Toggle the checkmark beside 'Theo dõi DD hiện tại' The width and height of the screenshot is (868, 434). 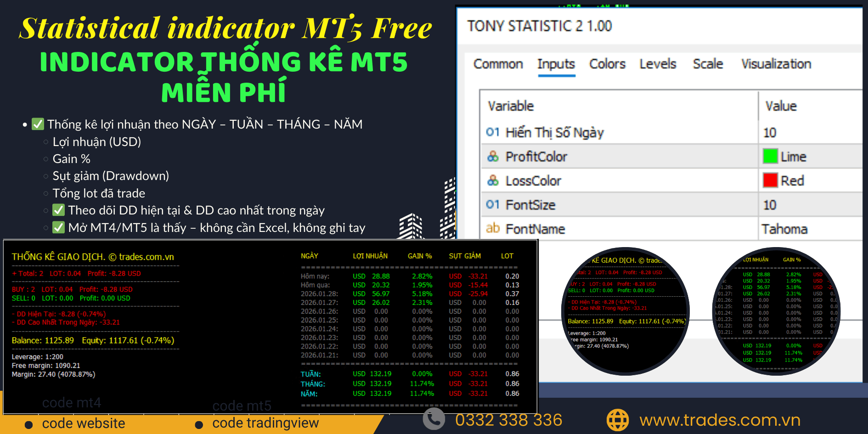click(58, 209)
